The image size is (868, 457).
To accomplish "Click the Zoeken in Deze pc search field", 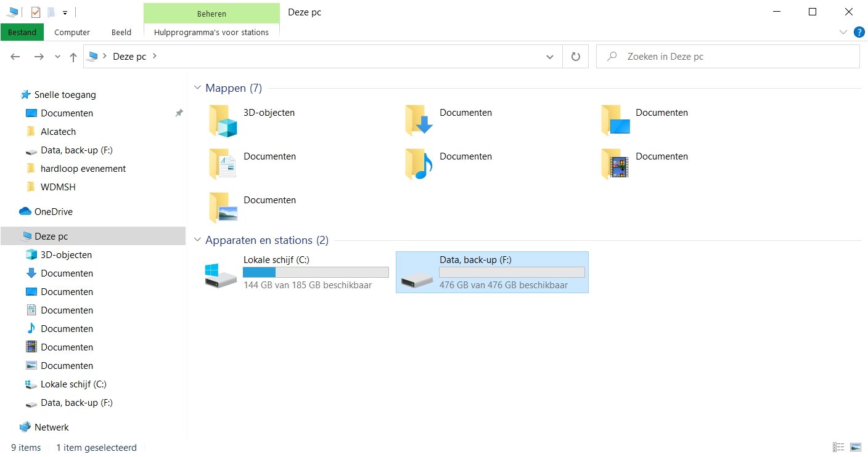I will click(x=727, y=56).
